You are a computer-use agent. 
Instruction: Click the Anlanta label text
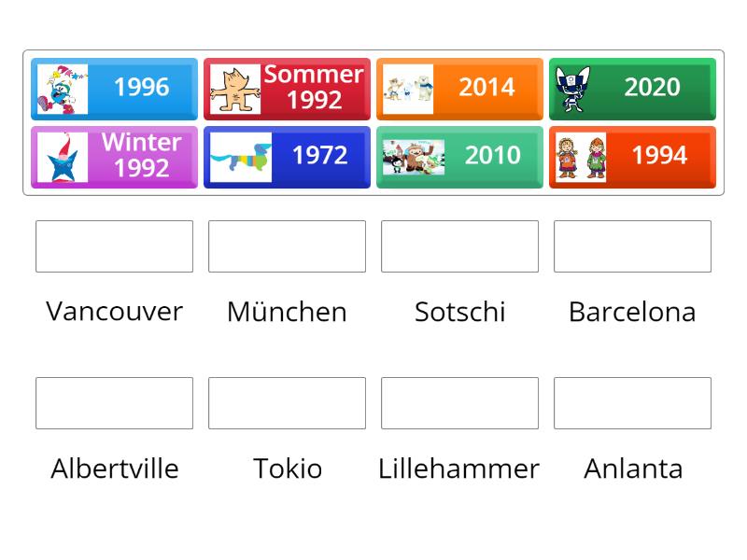click(x=632, y=469)
